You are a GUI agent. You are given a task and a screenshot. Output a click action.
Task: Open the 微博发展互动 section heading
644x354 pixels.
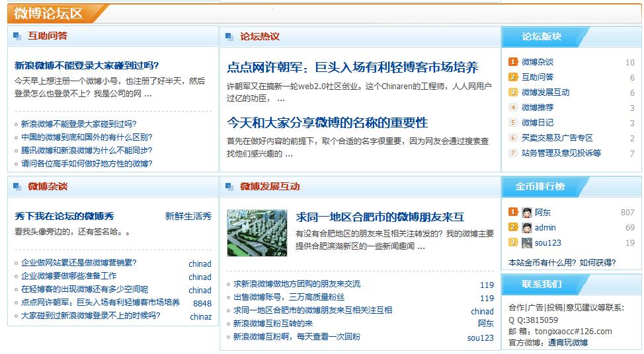click(x=270, y=187)
